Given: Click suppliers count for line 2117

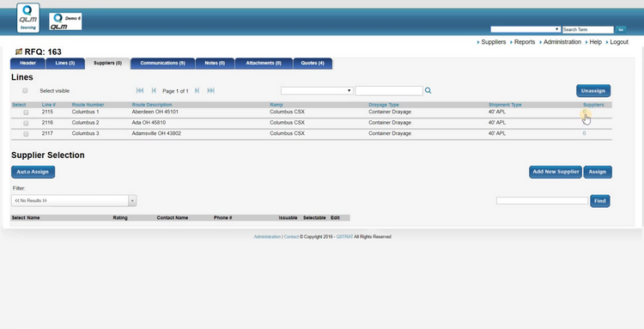Looking at the screenshot, I should point(584,133).
